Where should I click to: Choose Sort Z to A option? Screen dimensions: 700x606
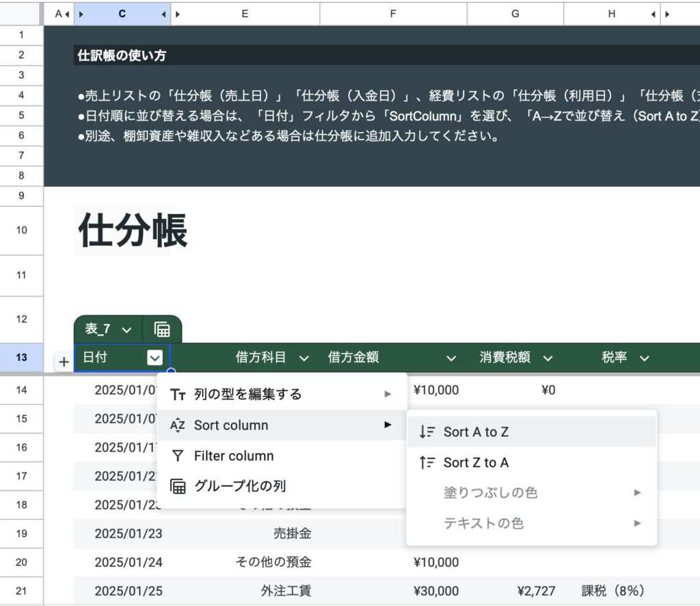531,462
